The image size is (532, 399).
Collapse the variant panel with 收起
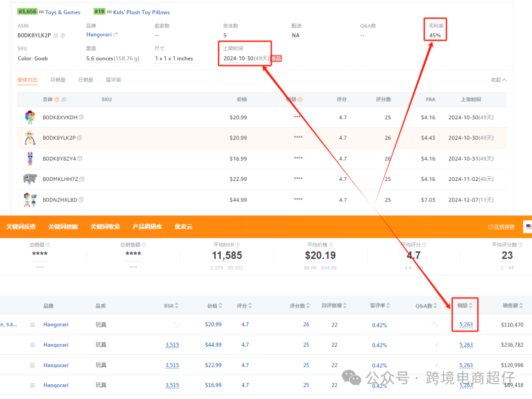pos(499,80)
